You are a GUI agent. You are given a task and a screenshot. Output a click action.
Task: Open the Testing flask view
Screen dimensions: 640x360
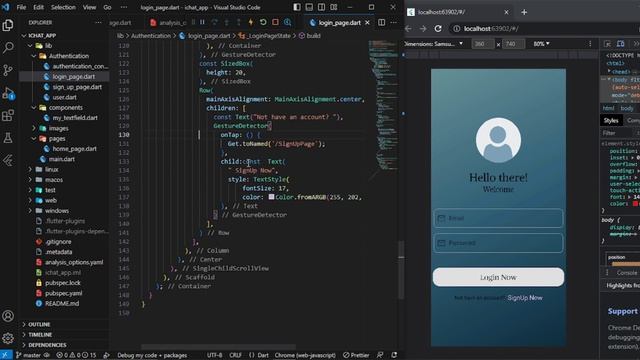tap(8, 138)
